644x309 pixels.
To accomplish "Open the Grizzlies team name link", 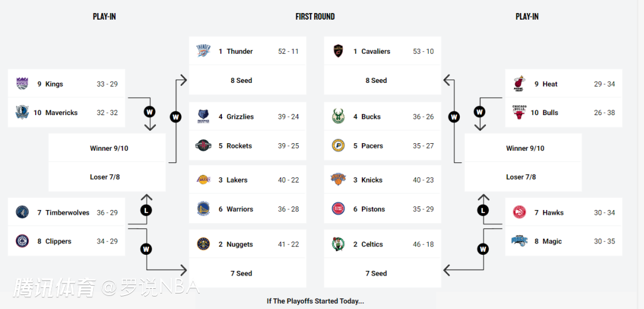I will (240, 117).
